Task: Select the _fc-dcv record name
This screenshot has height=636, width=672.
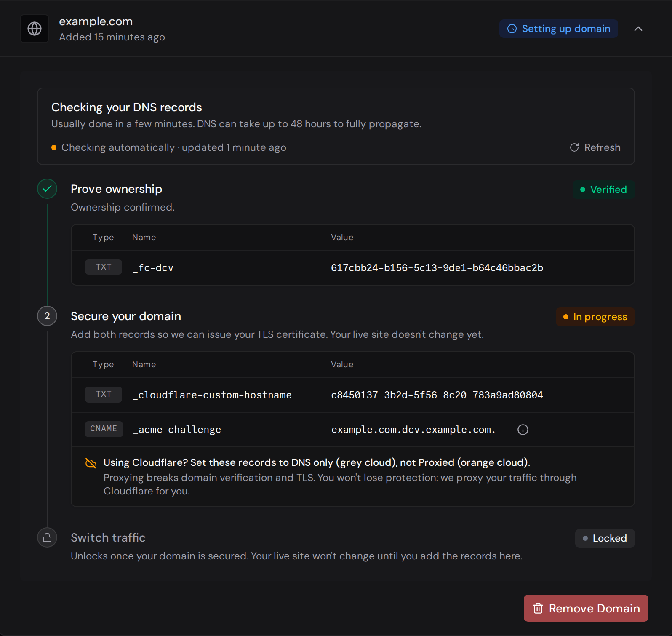Action: [153, 268]
